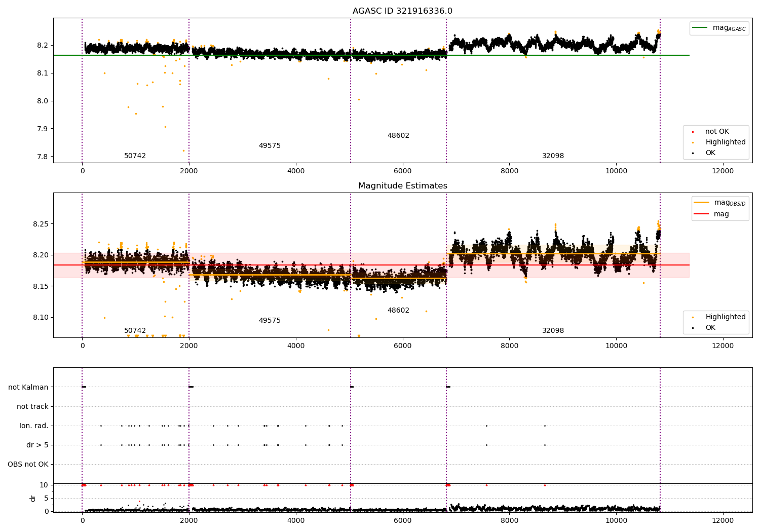Image resolution: width=760 pixels, height=532 pixels.
Task: Click the 'not Kalman' row label
Action: tap(28, 388)
